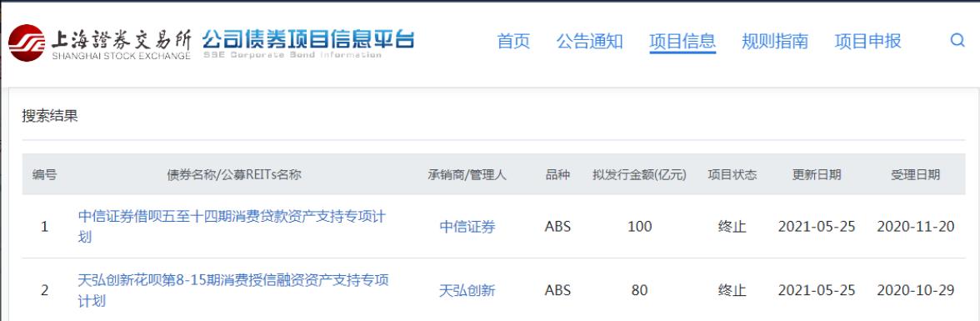Select the acceptance date 2020-11-20
Screen dimensions: 980x321
[x=916, y=227]
